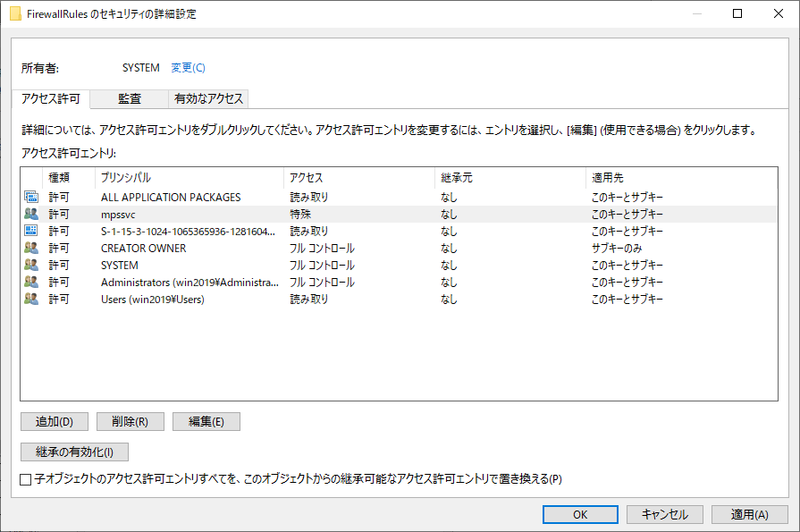The image size is (800, 532).
Task: Click the SYSTEM owner name at top
Action: [141, 67]
